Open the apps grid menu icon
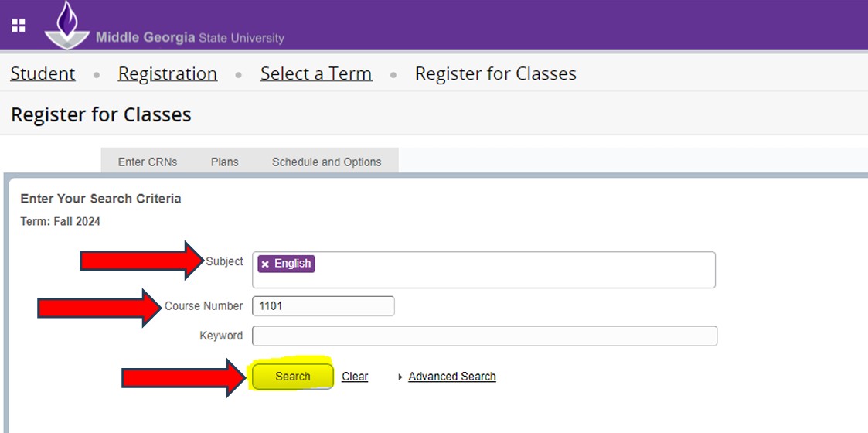This screenshot has width=868, height=433. point(19,26)
